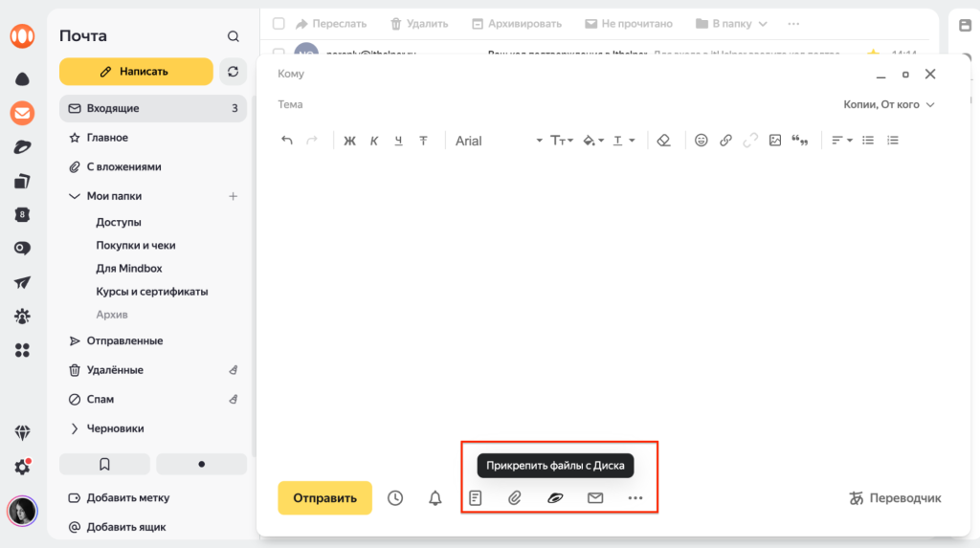
Task: Click the clear formatting eraser icon
Action: click(x=664, y=141)
